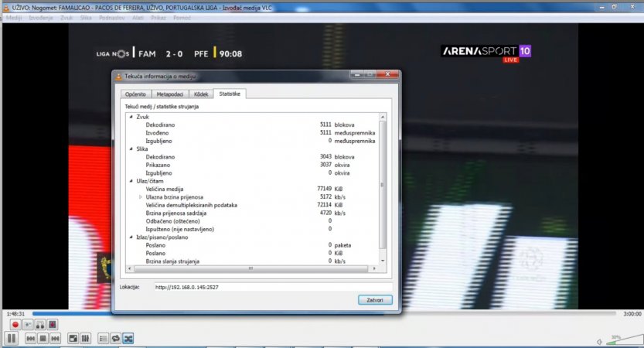Switch to the Kôdek tab
This screenshot has width=644, height=348.
pyautogui.click(x=201, y=94)
